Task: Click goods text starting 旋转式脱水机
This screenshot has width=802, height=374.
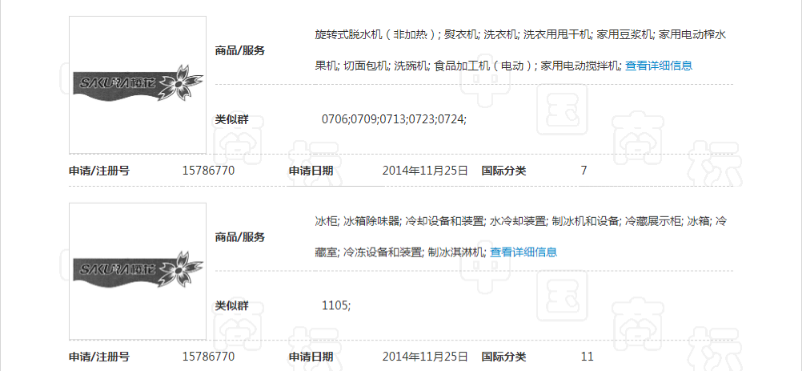Action: click(520, 35)
